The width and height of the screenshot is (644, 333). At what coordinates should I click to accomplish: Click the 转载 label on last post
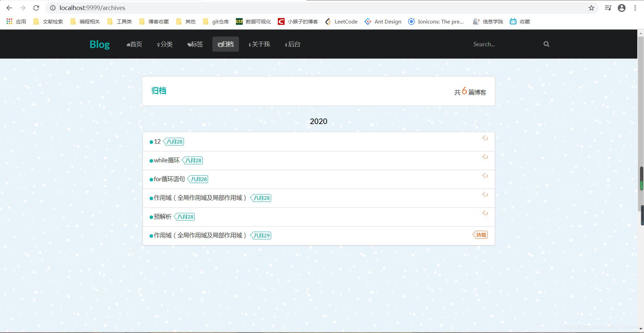coord(480,235)
